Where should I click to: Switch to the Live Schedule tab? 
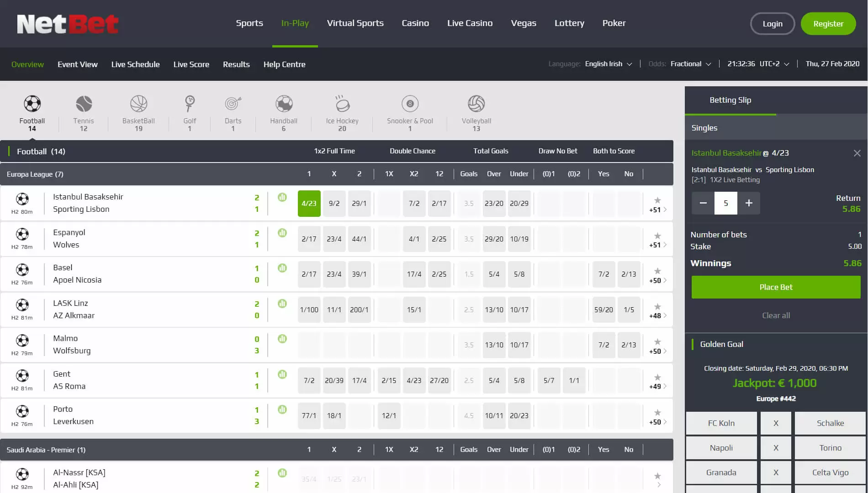pos(135,64)
